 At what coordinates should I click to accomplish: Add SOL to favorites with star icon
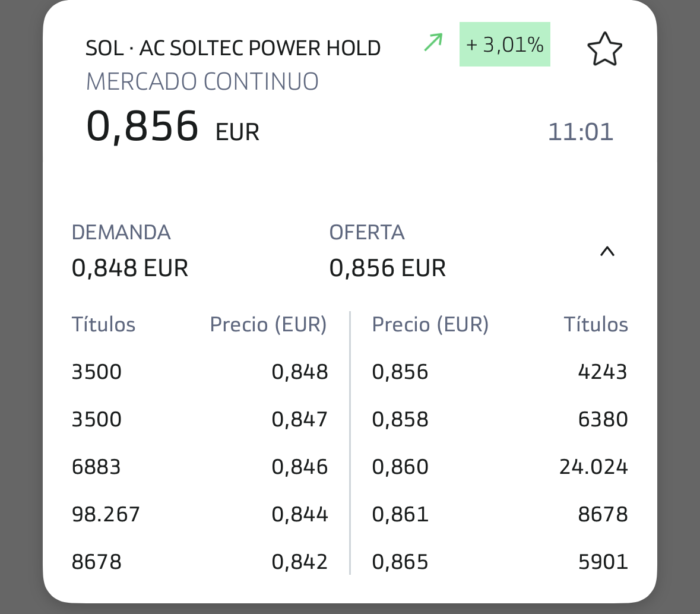[604, 49]
